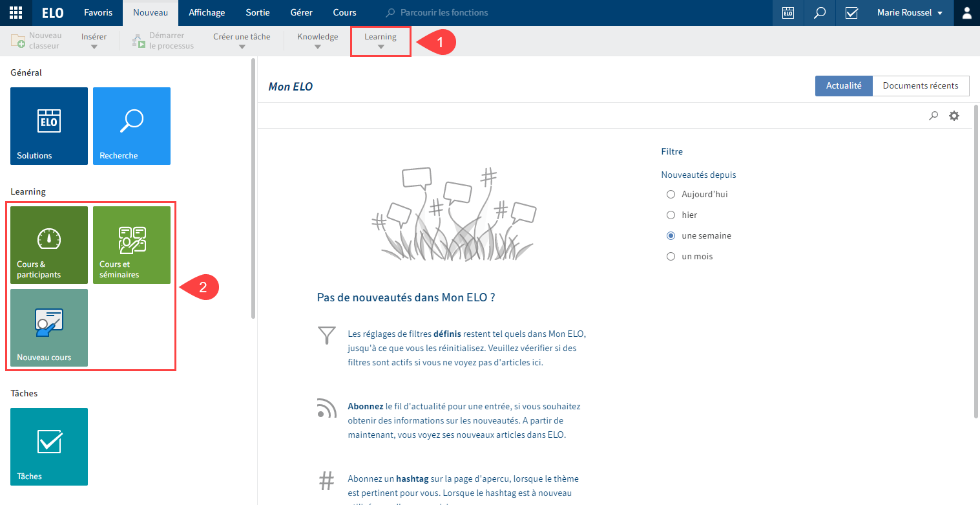Expand the Créer une tâche dropdown
980x505 pixels.
pos(242,41)
